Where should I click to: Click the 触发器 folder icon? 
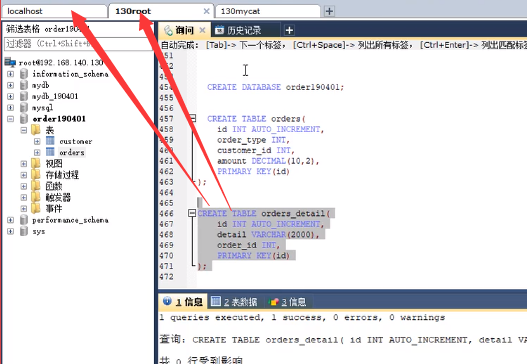[x=36, y=197]
